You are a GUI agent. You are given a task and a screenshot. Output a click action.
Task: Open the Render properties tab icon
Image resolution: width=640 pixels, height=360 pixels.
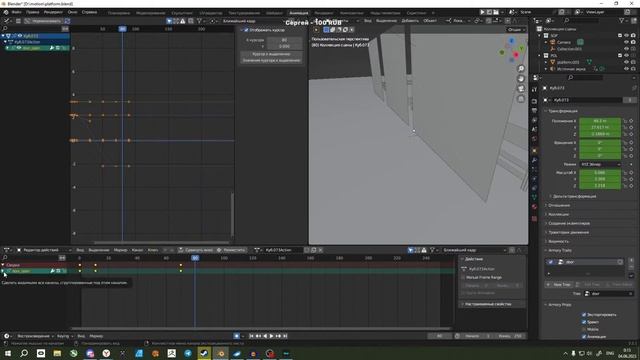point(535,101)
